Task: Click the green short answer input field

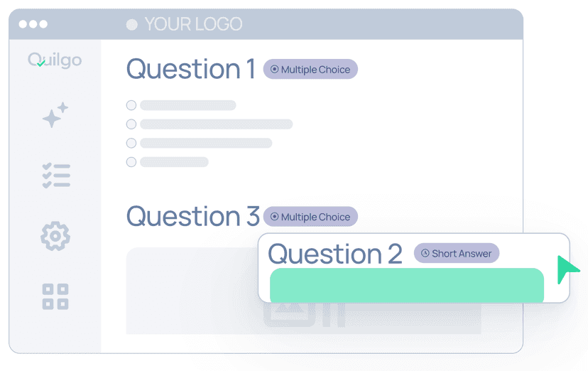Action: pyautogui.click(x=406, y=285)
